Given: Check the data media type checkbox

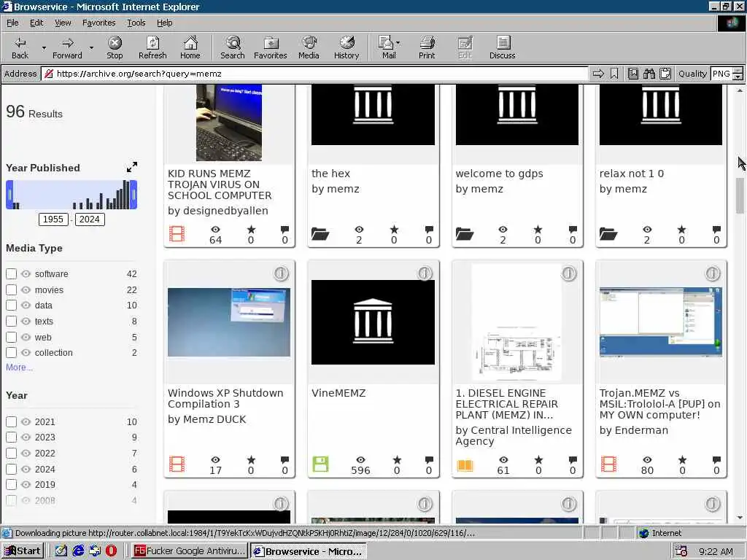Looking at the screenshot, I should 12,306.
